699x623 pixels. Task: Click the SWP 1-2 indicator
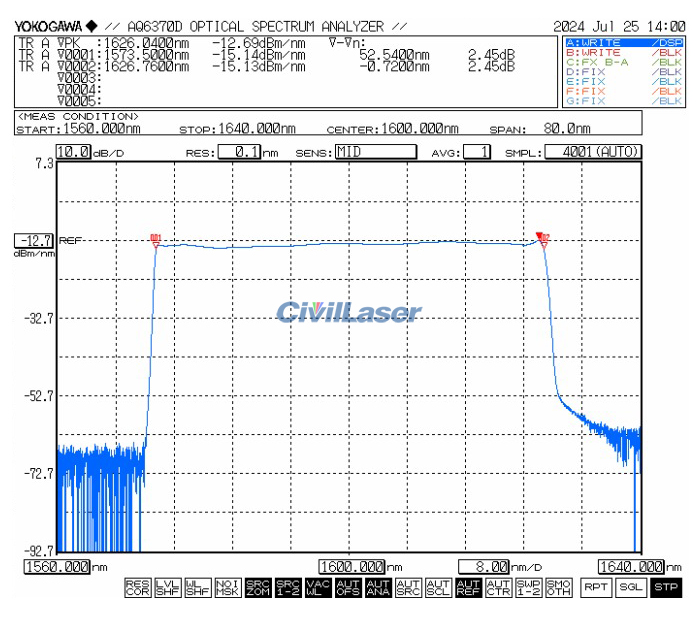[x=528, y=587]
